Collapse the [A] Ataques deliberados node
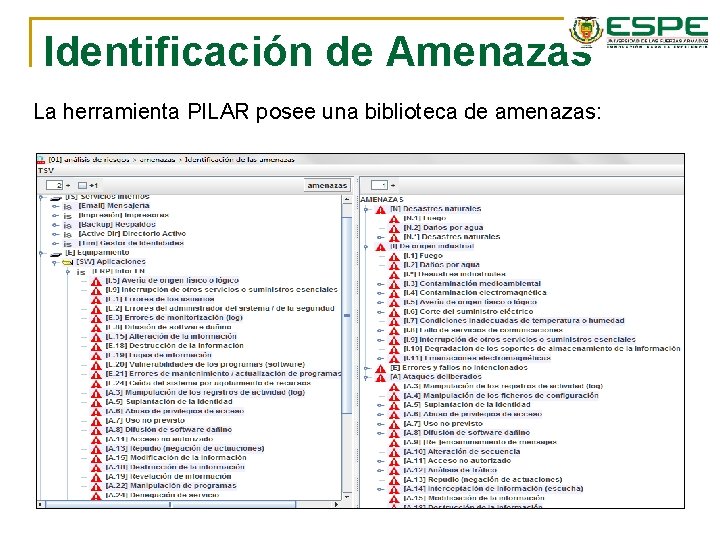Viewport: 720px width, 540px height. click(x=366, y=377)
